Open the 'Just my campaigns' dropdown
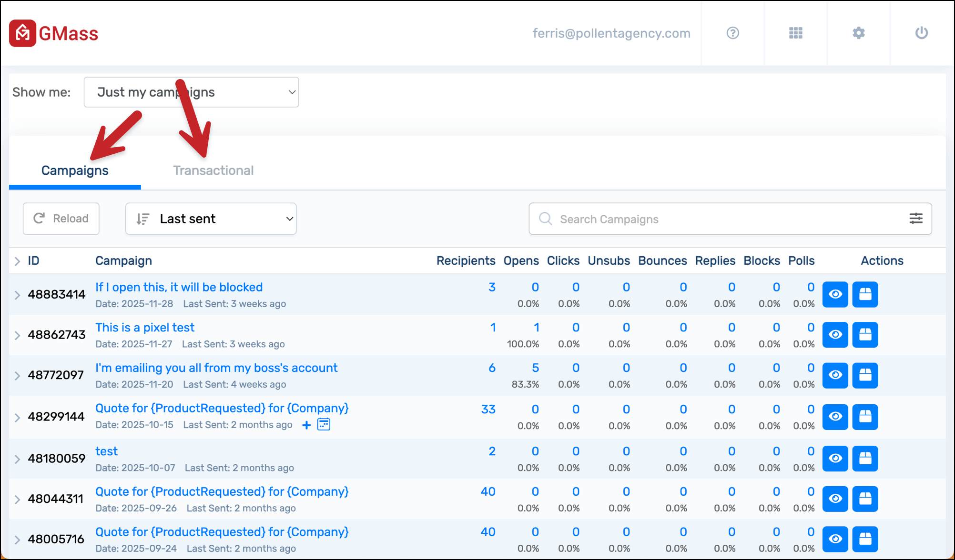 (191, 92)
